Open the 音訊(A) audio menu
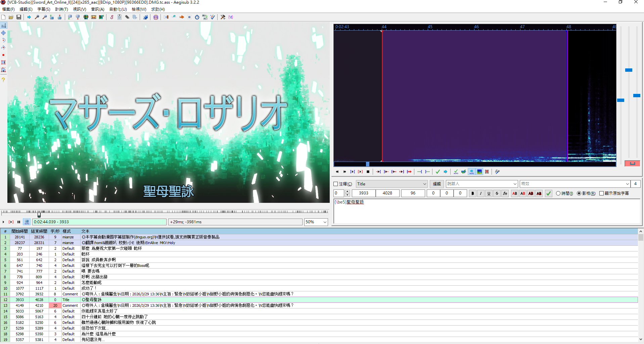Screen dimensions: 644x344 (x=98, y=9)
